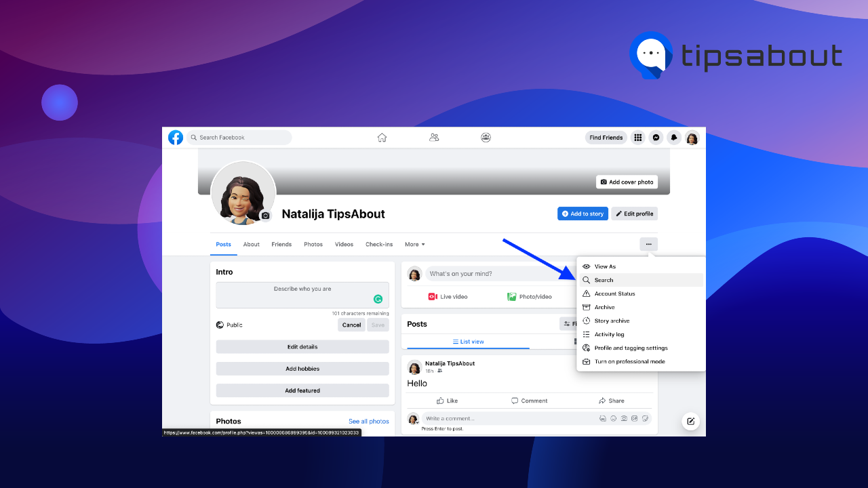Click the large profile picture
Image resolution: width=868 pixels, height=488 pixels.
coord(243,194)
